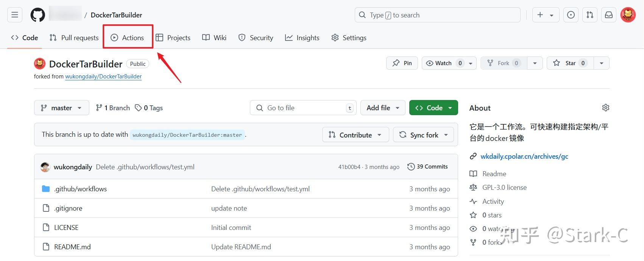Open the About settings gear icon
644x261 pixels.
[x=606, y=108]
